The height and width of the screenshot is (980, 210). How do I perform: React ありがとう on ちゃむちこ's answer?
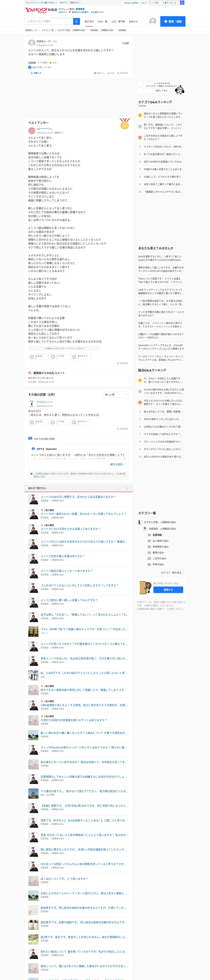[x=81, y=422]
